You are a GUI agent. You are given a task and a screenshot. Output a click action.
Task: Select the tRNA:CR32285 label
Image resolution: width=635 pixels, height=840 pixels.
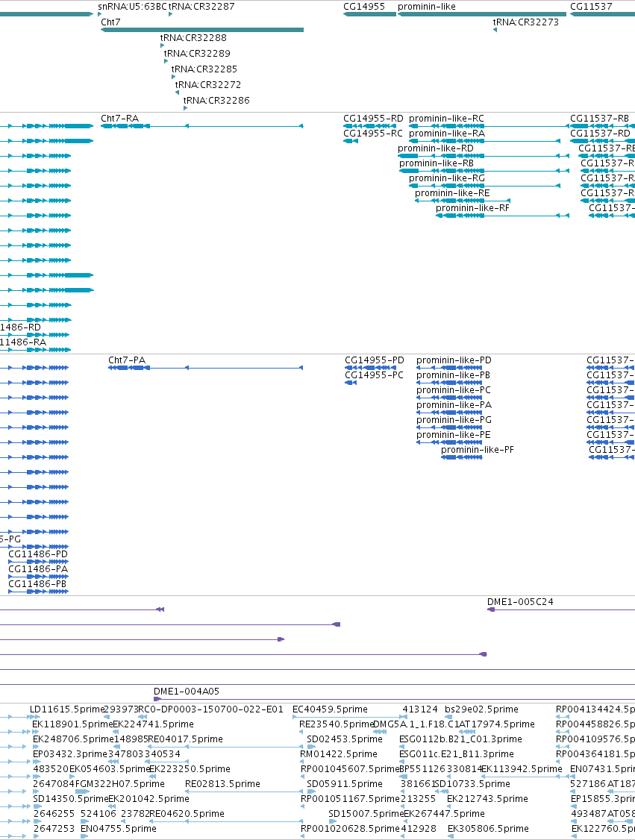(204, 69)
